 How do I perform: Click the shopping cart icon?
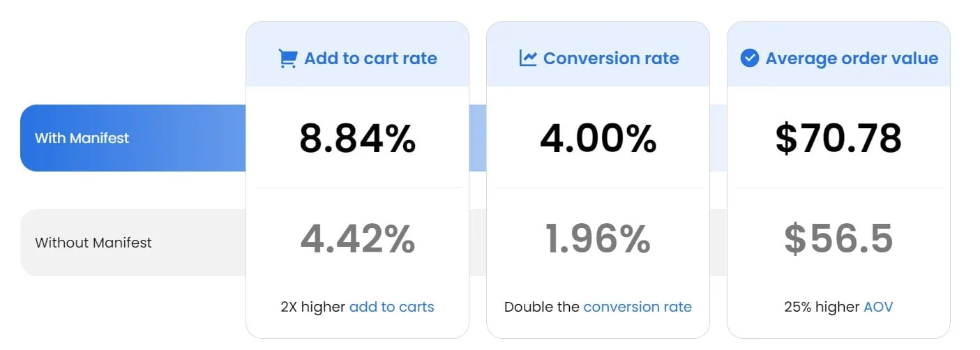coord(287,58)
